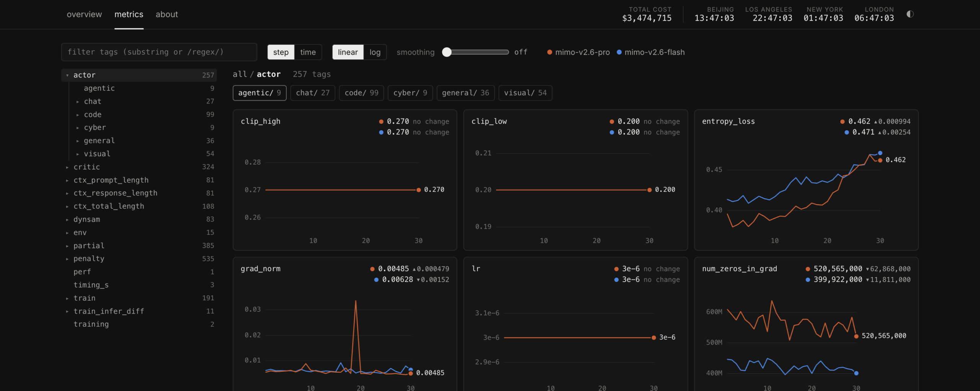Expand the penalty node

point(67,259)
